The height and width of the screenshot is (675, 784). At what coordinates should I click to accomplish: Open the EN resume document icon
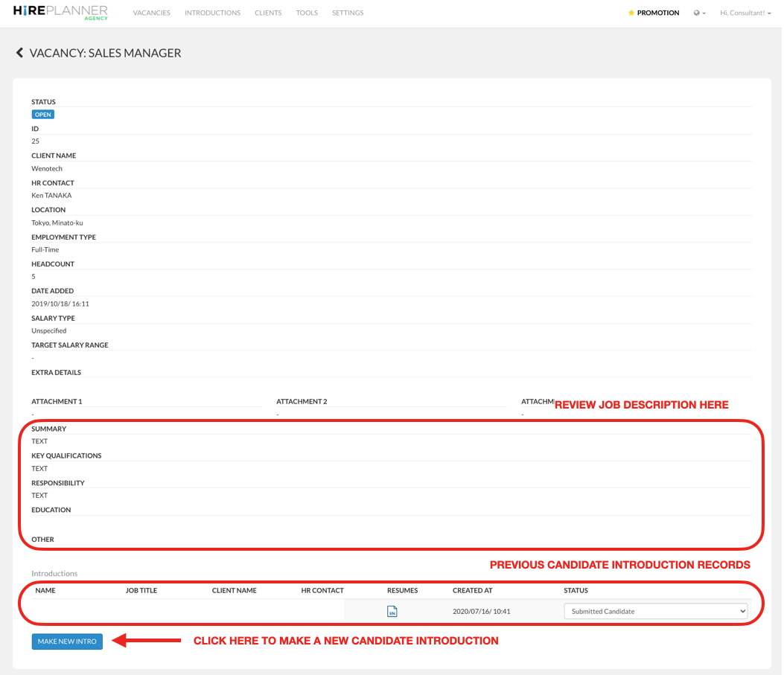point(392,611)
